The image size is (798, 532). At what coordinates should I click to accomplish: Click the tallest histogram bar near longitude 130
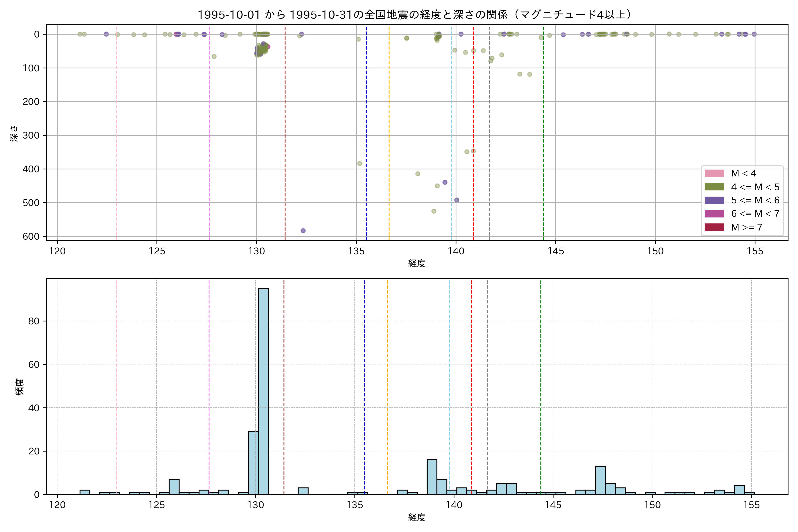pyautogui.click(x=263, y=390)
